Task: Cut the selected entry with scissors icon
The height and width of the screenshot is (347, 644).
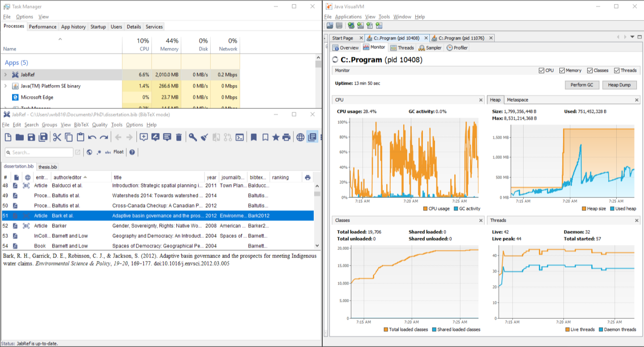Action: 57,137
